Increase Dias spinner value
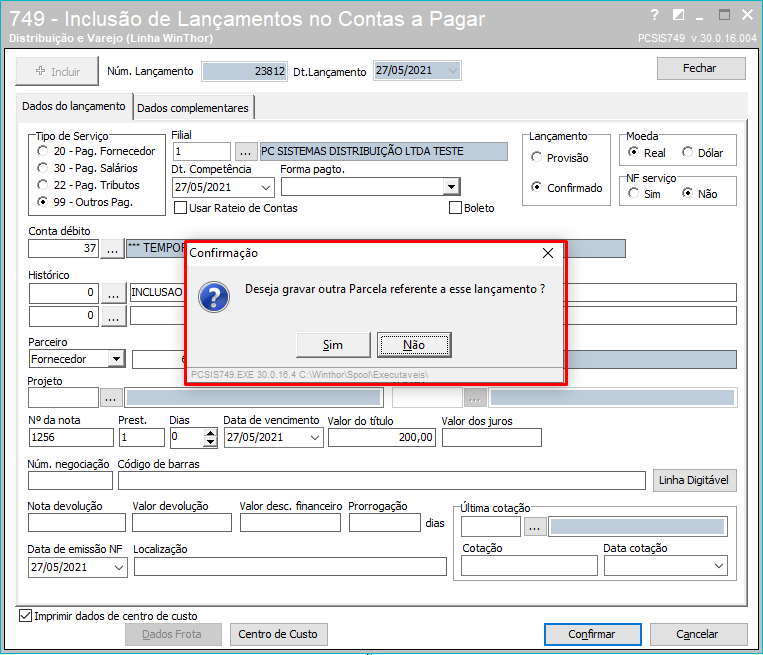Image resolution: width=763 pixels, height=655 pixels. point(210,433)
